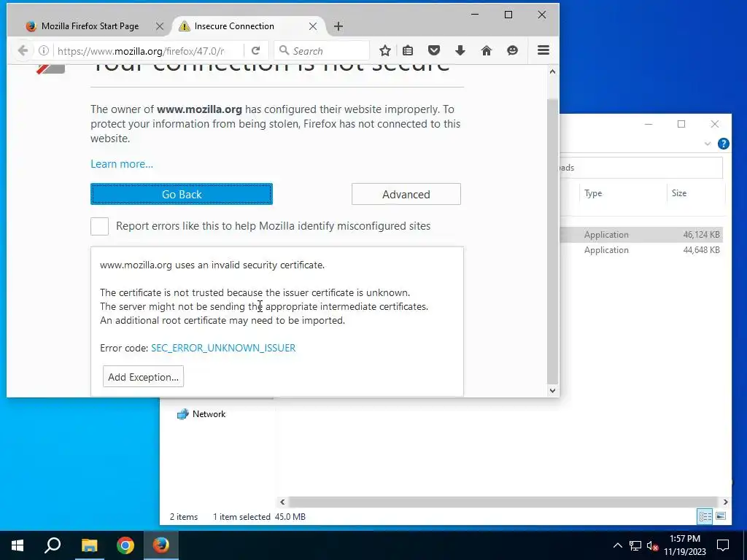The image size is (747, 560).
Task: Enable report errors to Mozilla checkbox
Action: pyautogui.click(x=99, y=226)
